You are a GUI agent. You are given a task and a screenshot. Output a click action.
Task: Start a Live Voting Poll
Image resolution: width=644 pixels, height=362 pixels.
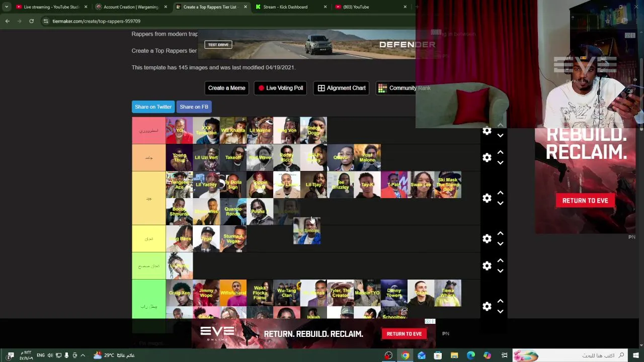pyautogui.click(x=281, y=88)
